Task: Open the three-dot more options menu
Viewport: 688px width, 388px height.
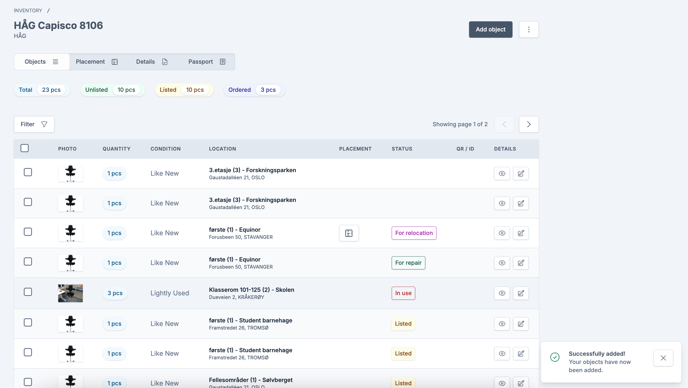Action: 528,29
